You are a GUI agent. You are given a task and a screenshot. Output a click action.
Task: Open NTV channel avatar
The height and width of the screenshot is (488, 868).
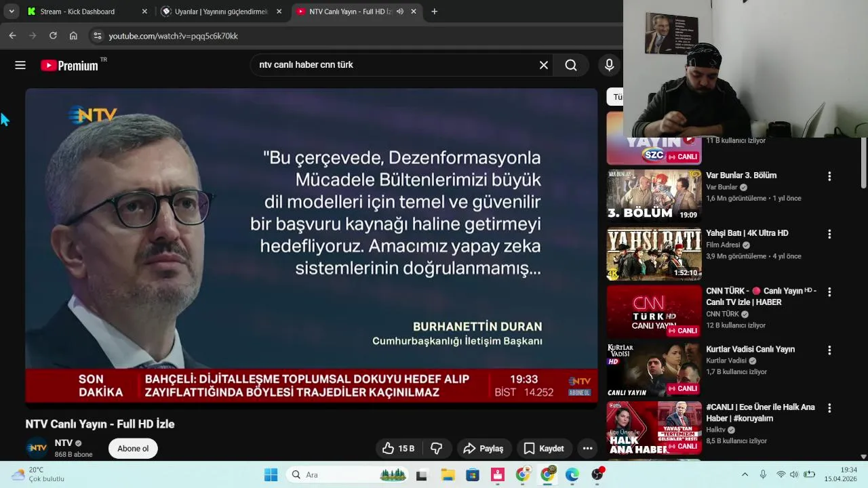tap(37, 448)
